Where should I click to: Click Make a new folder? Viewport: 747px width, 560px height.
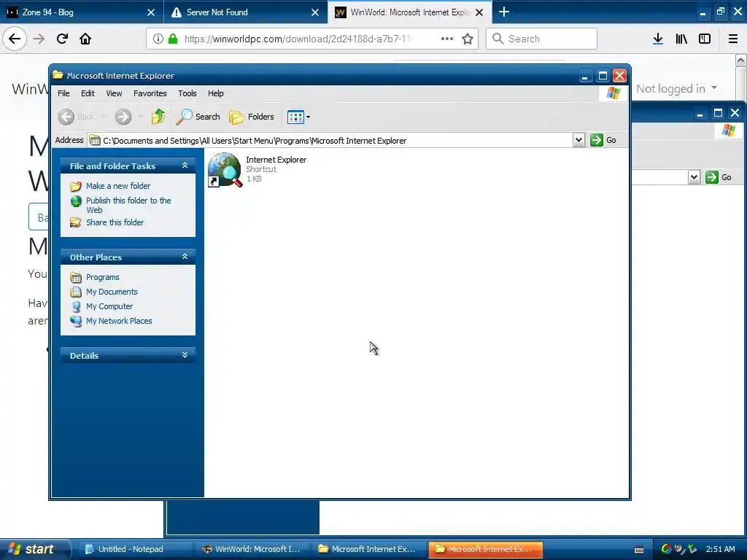[118, 186]
